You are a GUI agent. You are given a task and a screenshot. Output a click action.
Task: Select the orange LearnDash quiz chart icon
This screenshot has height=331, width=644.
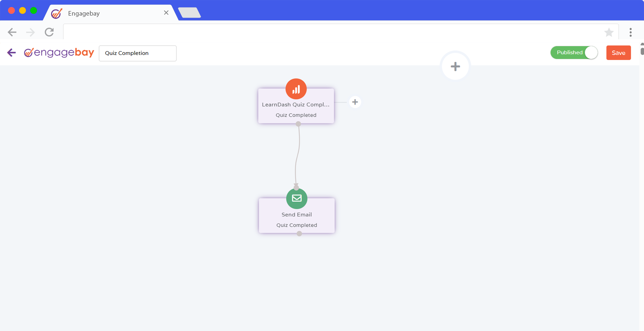tap(296, 89)
